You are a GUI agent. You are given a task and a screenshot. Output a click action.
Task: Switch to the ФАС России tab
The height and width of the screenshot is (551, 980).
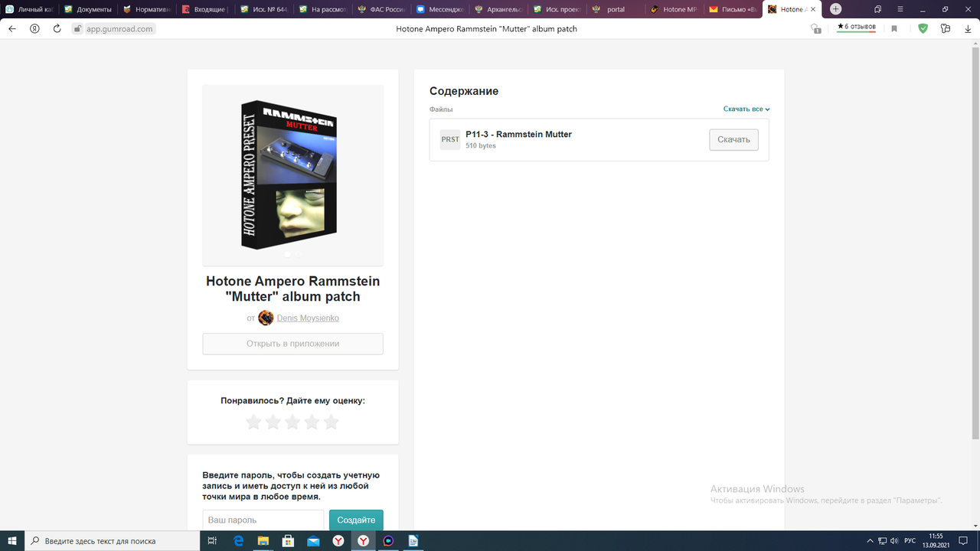pos(381,9)
